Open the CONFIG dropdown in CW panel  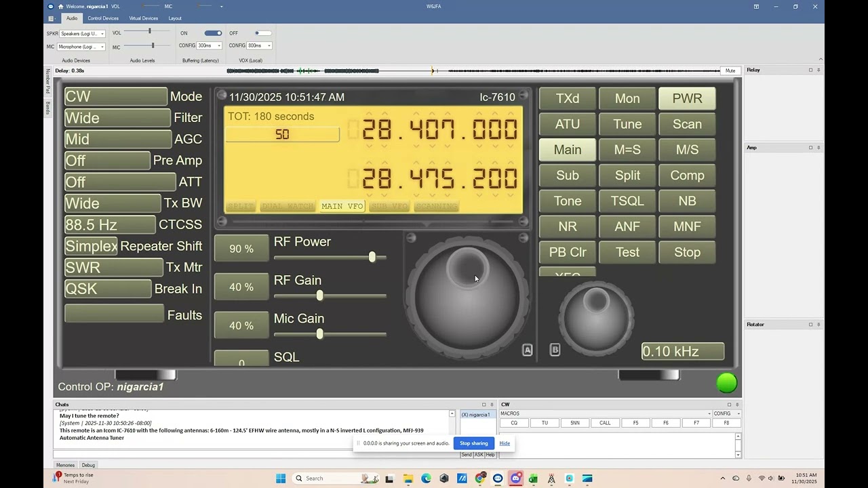728,413
